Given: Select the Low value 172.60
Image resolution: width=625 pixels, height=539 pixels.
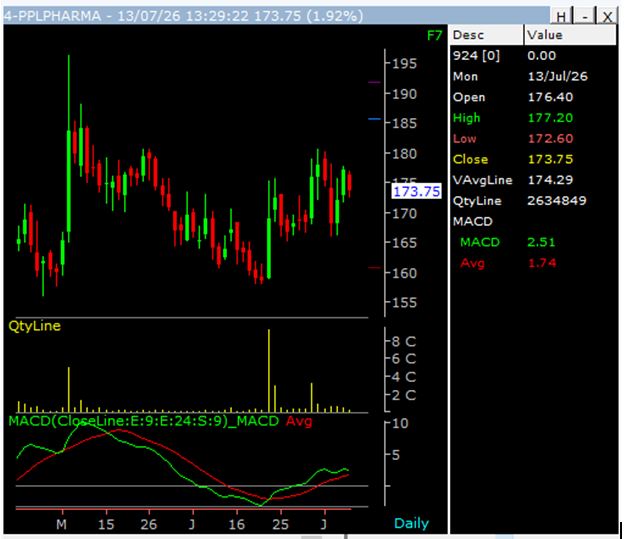Looking at the screenshot, I should click(x=550, y=139).
